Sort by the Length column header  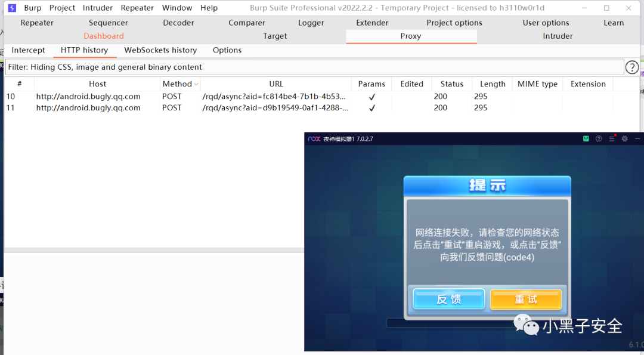click(x=493, y=84)
